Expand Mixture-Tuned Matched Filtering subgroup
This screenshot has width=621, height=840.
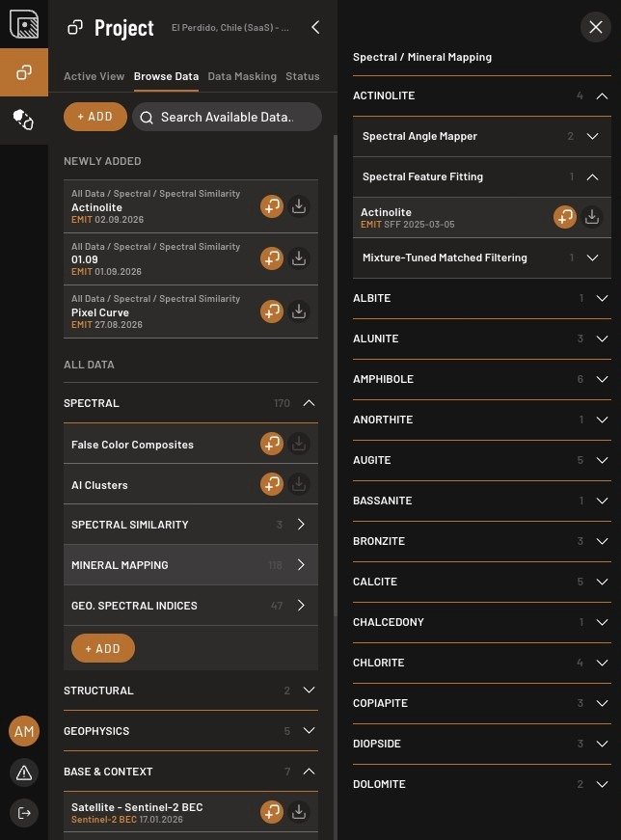[482, 257]
